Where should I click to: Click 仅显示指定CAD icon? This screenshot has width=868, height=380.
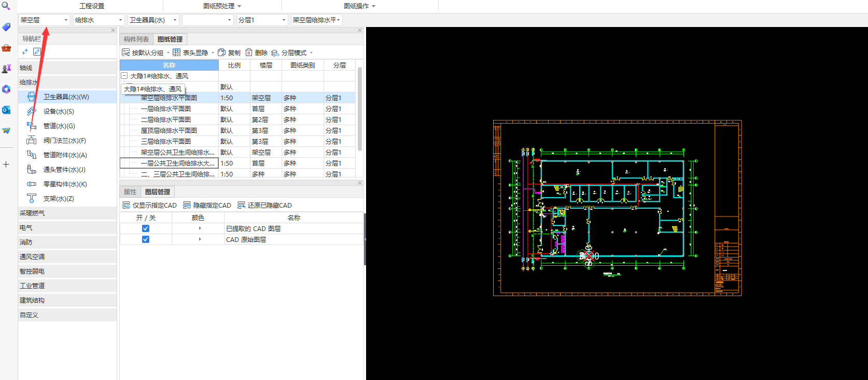click(x=126, y=206)
